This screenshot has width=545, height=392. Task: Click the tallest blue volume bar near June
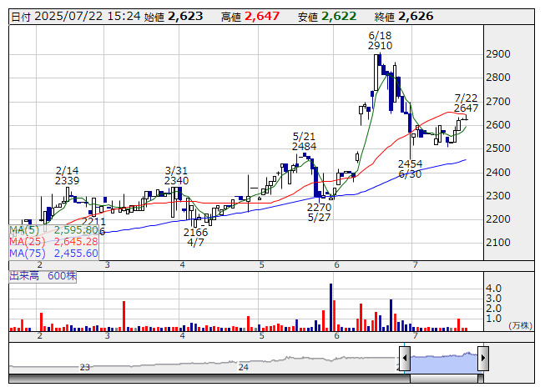(331, 307)
